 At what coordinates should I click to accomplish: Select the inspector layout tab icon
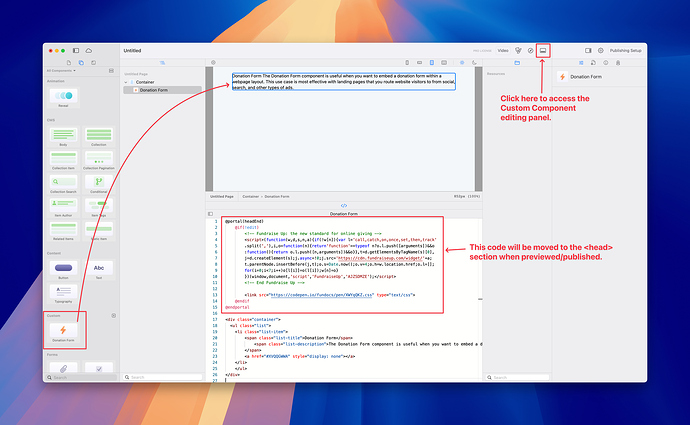click(581, 63)
